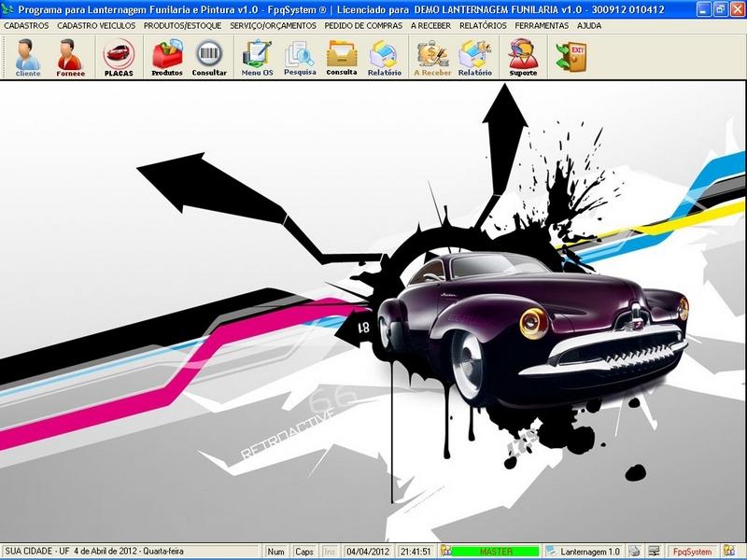Viewport: 747px width, 560px height.
Task: Open the Consulta folder icon
Action: (342, 58)
